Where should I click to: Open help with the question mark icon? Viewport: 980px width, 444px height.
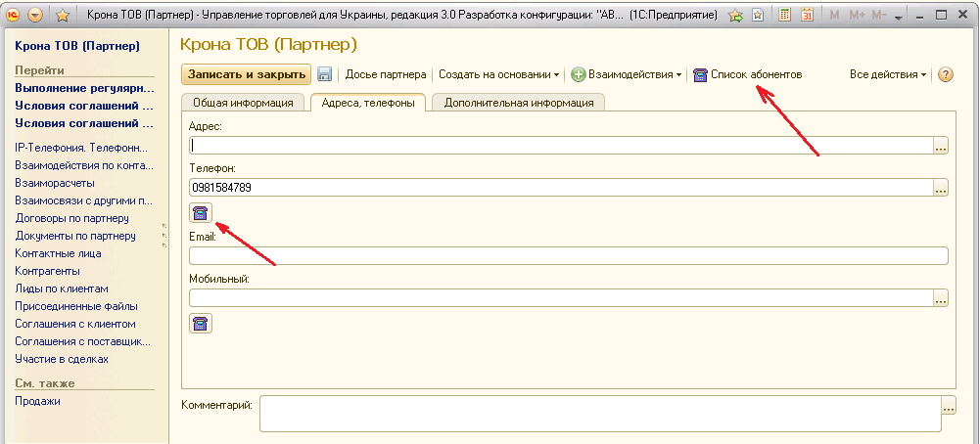[946, 74]
